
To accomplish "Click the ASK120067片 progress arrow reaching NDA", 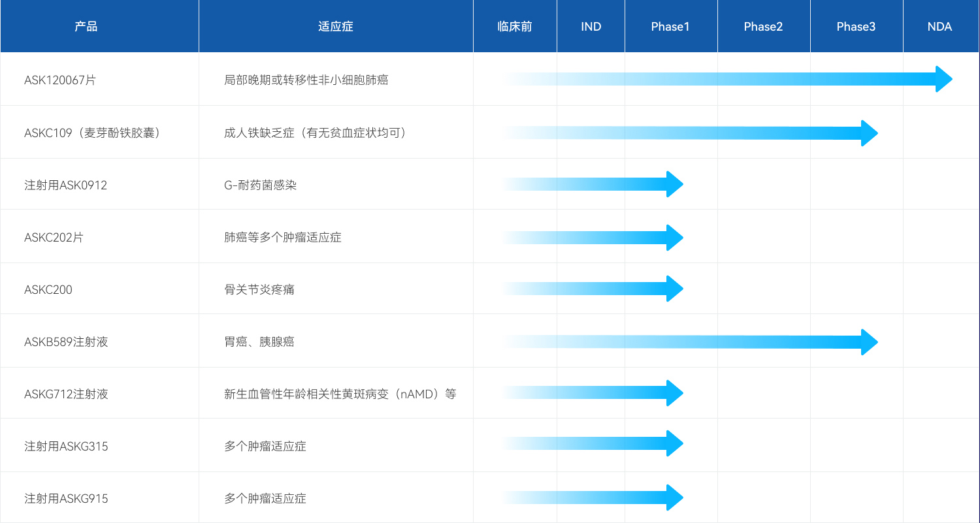I will click(728, 79).
